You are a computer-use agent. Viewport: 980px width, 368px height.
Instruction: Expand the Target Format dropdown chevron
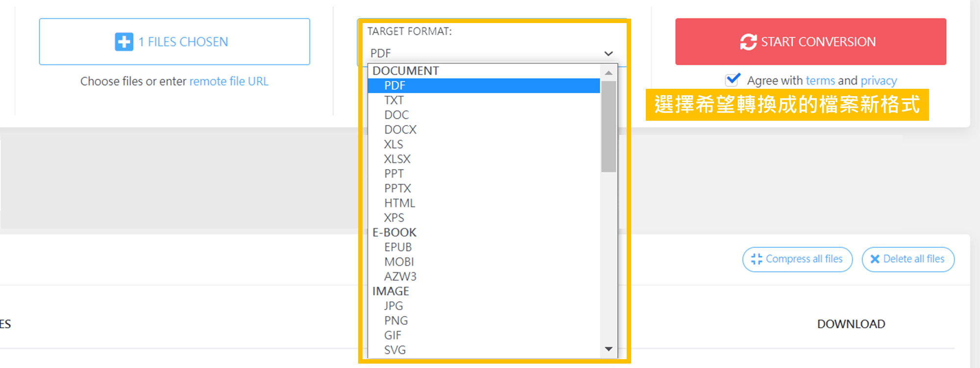coord(609,53)
